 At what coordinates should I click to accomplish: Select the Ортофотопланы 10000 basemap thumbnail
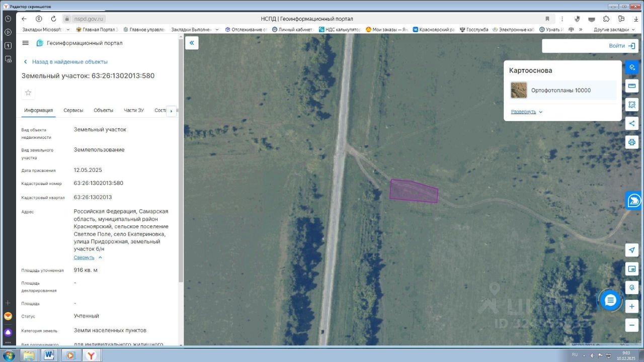click(519, 90)
